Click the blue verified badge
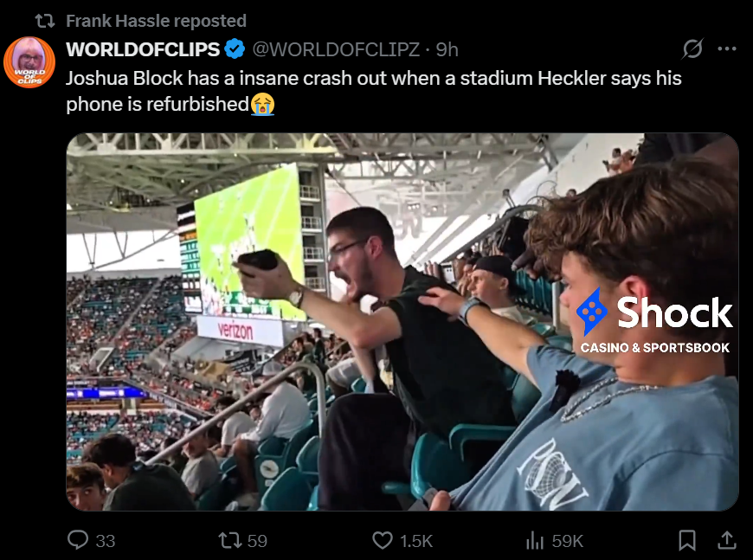The width and height of the screenshot is (753, 560). click(235, 49)
